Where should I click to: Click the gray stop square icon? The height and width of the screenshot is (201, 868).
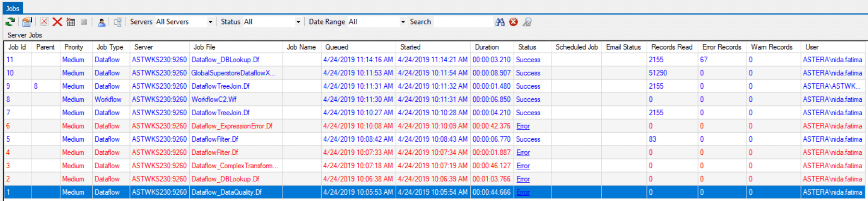84,22
